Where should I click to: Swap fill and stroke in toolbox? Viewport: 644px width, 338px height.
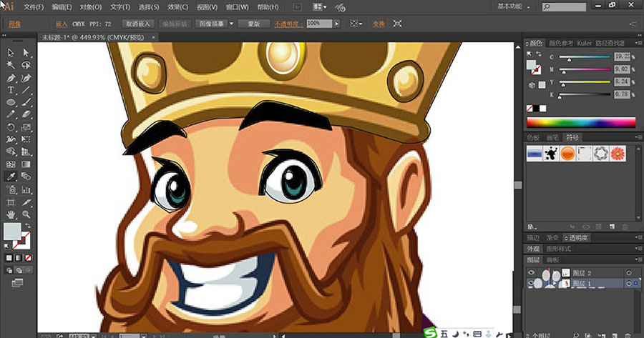[x=27, y=226]
